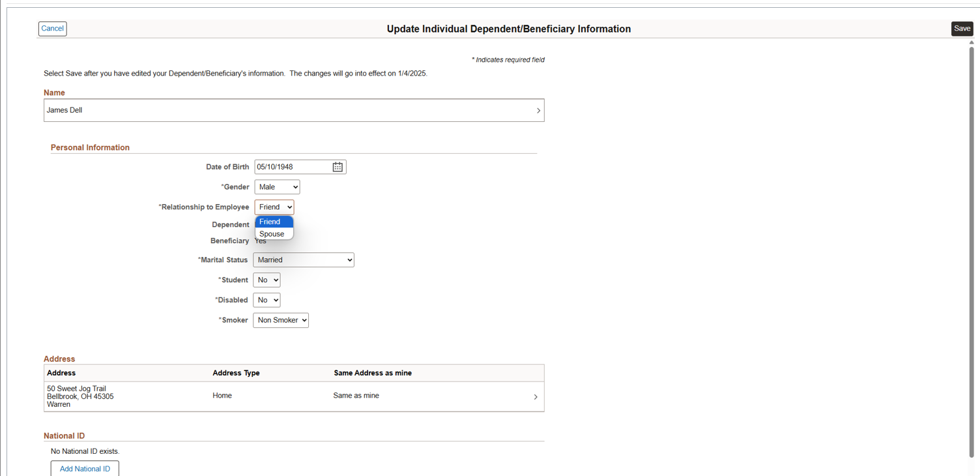The image size is (980, 476).
Task: Click into the Date of Birth field
Action: pos(292,167)
